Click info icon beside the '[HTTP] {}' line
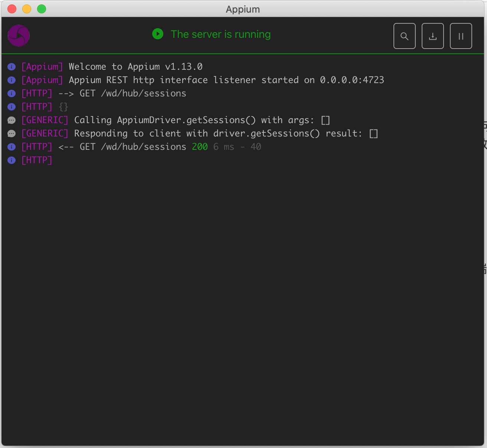The image size is (487, 448). [x=12, y=107]
